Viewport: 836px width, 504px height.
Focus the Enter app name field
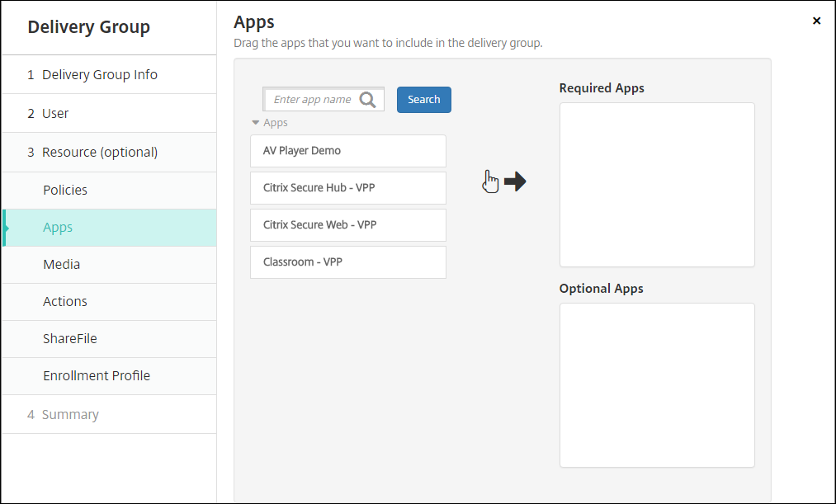point(313,100)
